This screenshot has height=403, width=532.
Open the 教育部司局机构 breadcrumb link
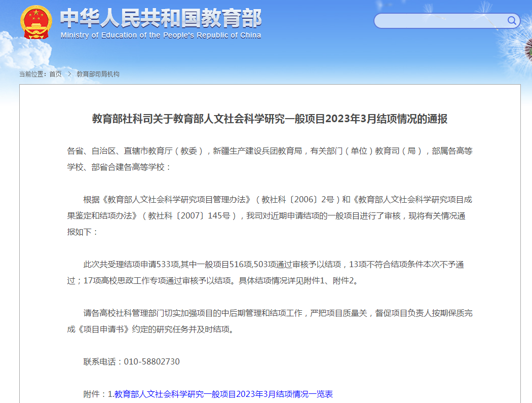coord(98,74)
